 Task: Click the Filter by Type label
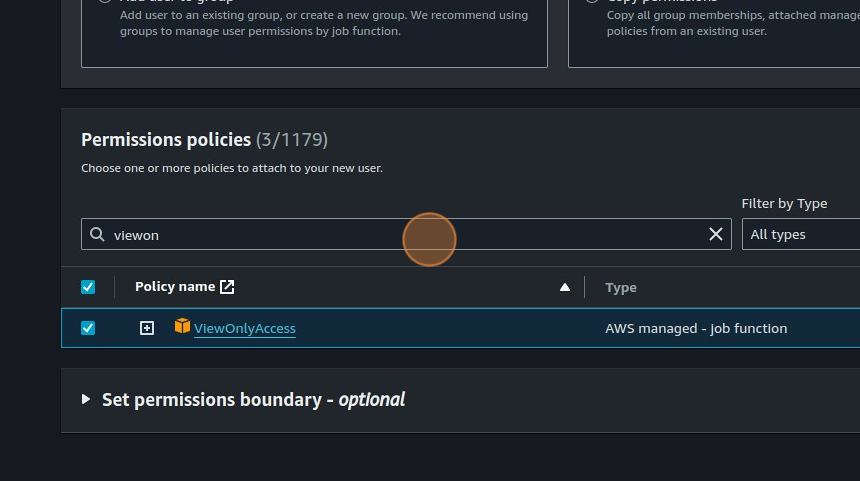(x=784, y=203)
